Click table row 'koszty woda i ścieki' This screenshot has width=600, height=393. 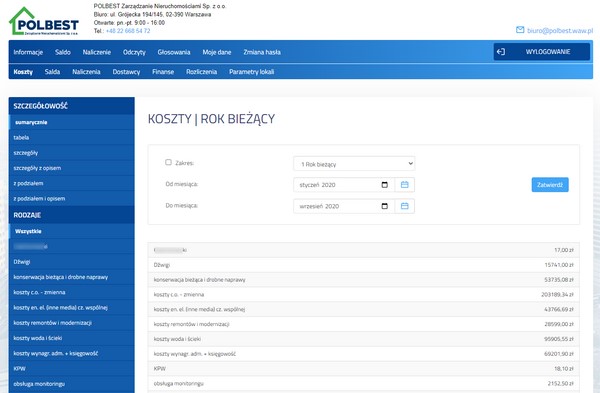click(364, 339)
